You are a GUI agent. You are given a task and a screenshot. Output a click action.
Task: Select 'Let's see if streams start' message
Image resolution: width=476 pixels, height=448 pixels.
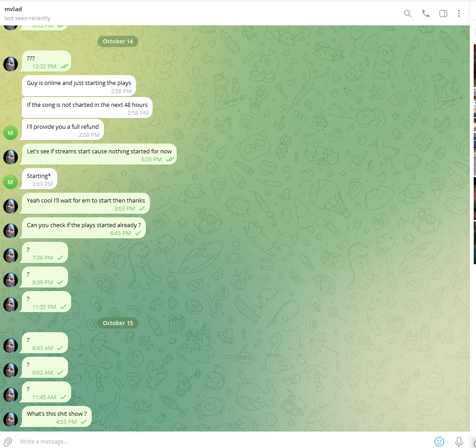coord(99,152)
